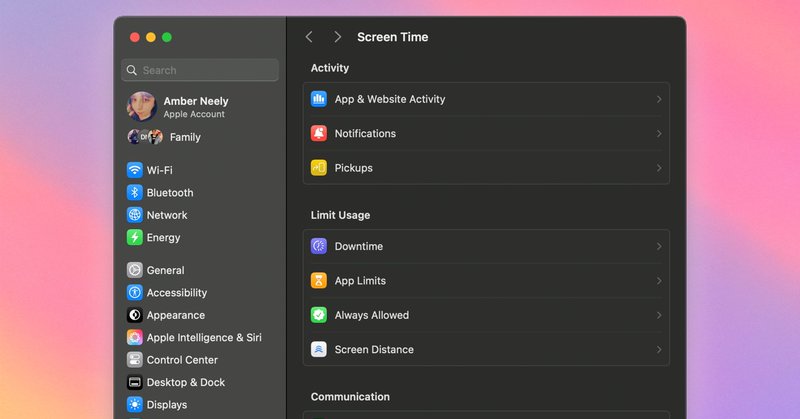Click into the Search field

click(200, 70)
